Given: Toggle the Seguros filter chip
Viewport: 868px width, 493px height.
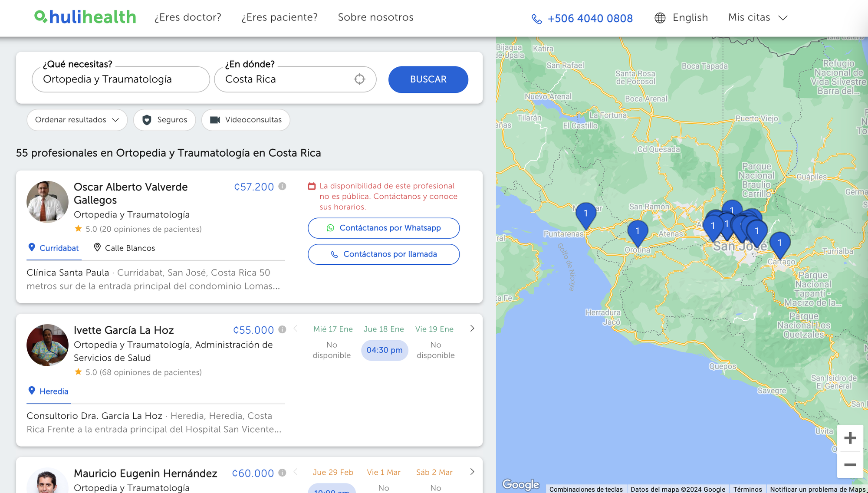Looking at the screenshot, I should coord(164,120).
